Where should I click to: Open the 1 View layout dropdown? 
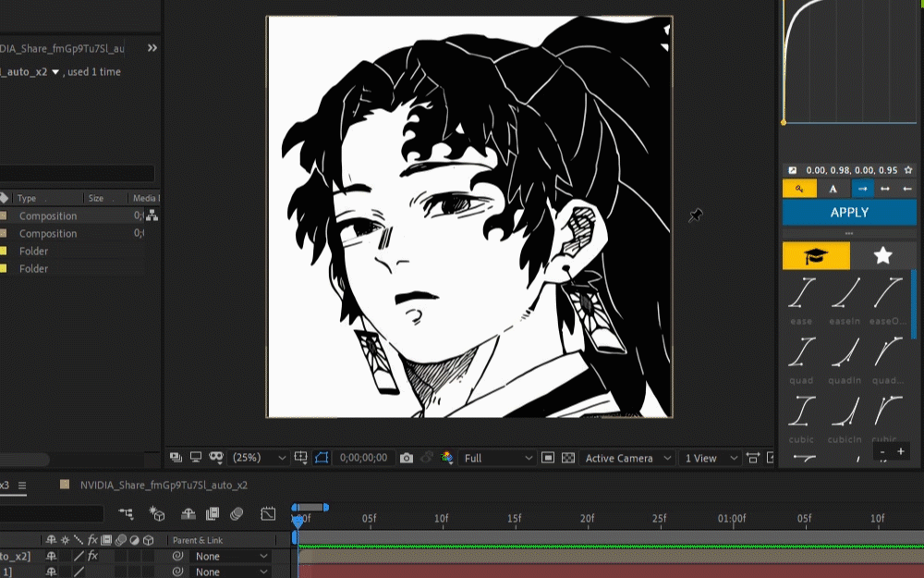(x=710, y=458)
